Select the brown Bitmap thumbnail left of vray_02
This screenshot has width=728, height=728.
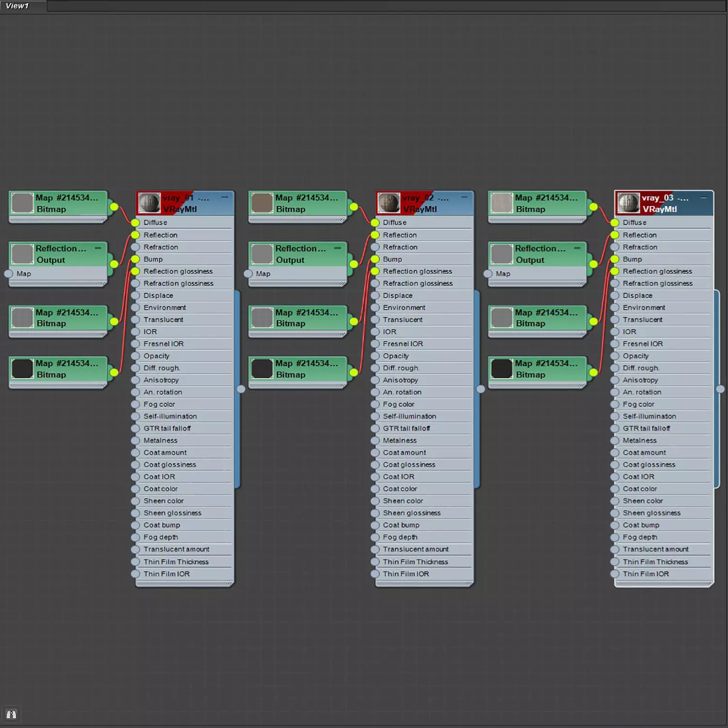pyautogui.click(x=262, y=203)
